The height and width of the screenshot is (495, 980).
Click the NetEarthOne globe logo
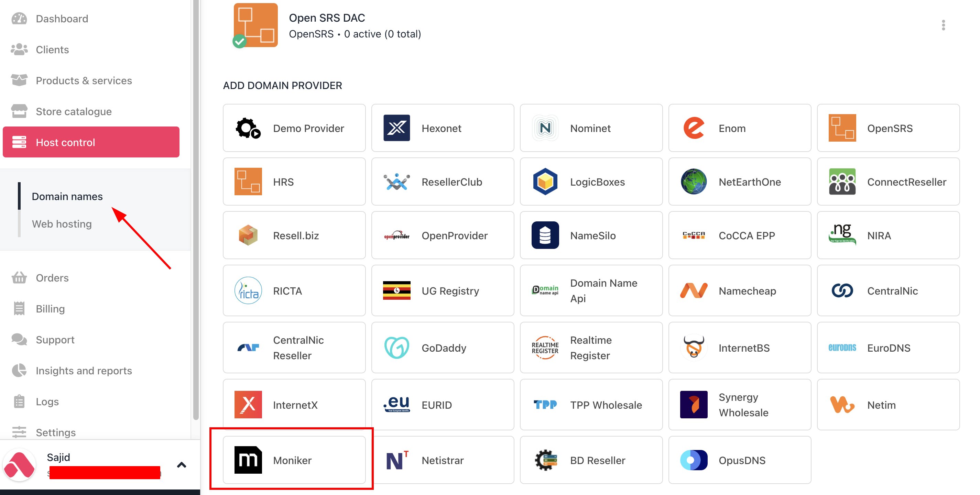(x=694, y=181)
